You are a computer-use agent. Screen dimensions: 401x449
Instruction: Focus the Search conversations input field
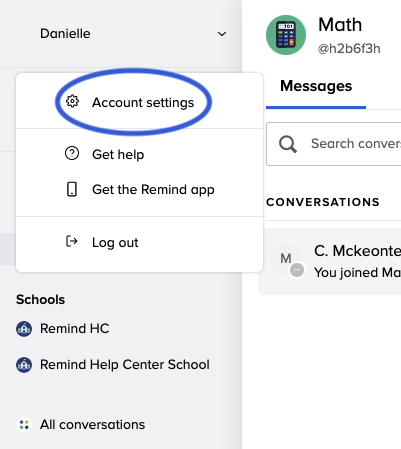334,144
